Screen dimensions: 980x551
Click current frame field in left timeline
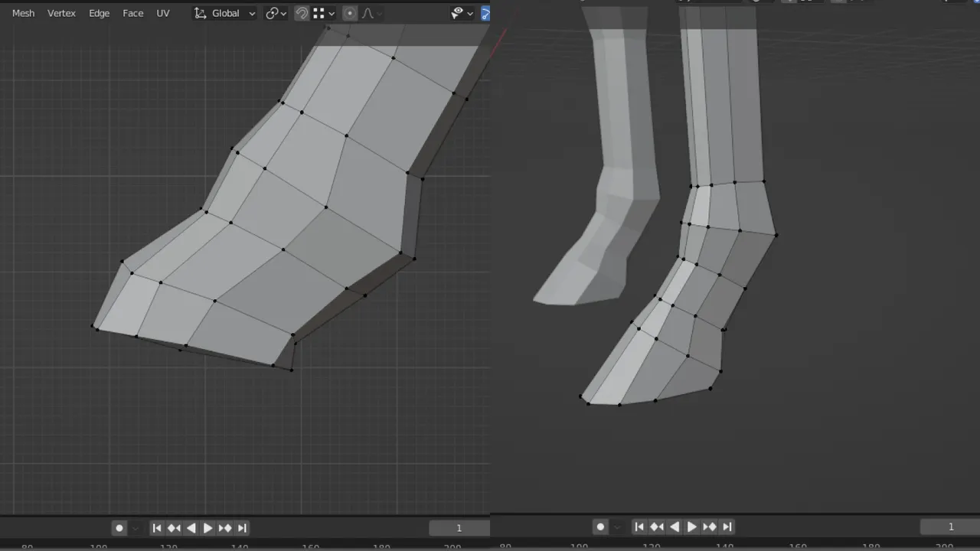pyautogui.click(x=459, y=528)
